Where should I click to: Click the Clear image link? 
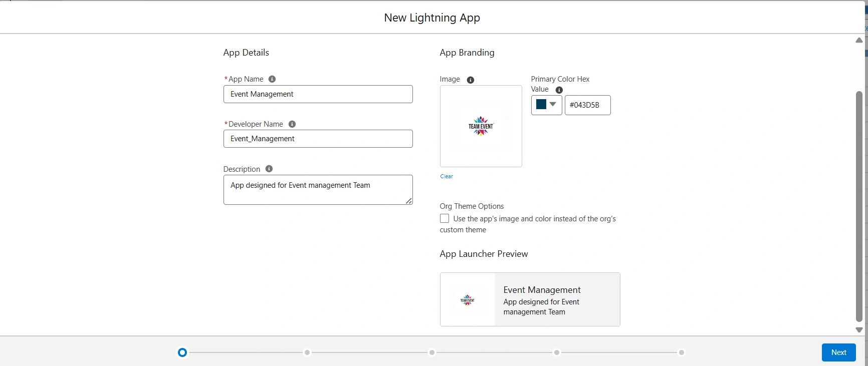coord(447,176)
